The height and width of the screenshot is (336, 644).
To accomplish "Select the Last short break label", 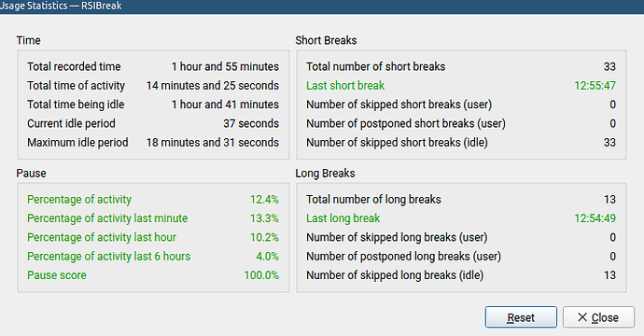I will click(345, 86).
